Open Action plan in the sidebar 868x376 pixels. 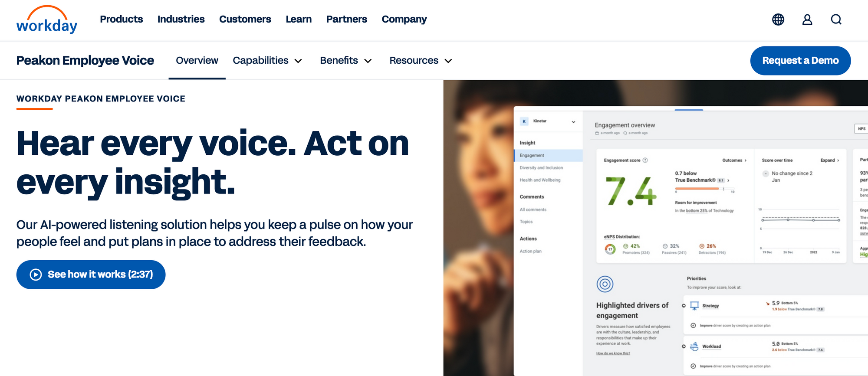[531, 251]
